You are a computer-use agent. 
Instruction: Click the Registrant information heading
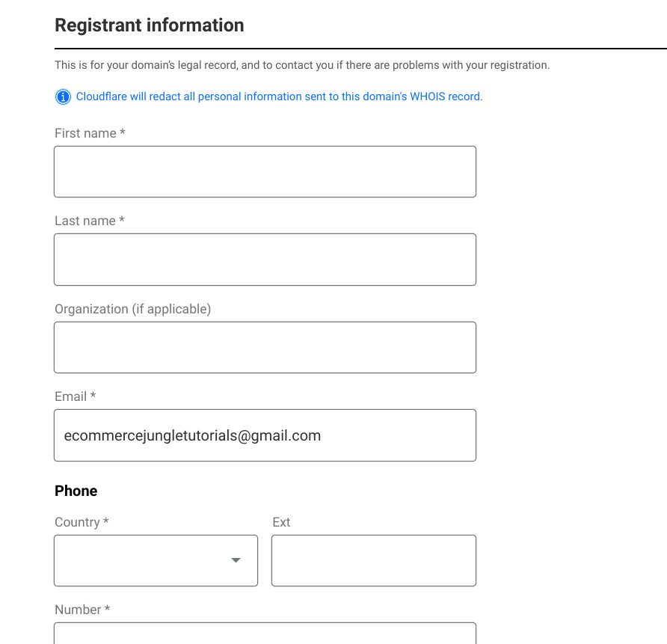(x=150, y=25)
